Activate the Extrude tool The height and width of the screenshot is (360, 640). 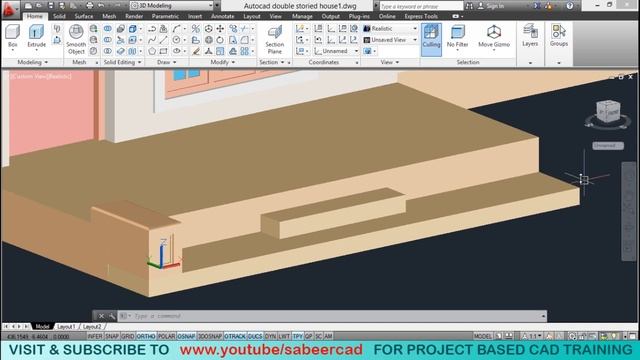pos(36,36)
